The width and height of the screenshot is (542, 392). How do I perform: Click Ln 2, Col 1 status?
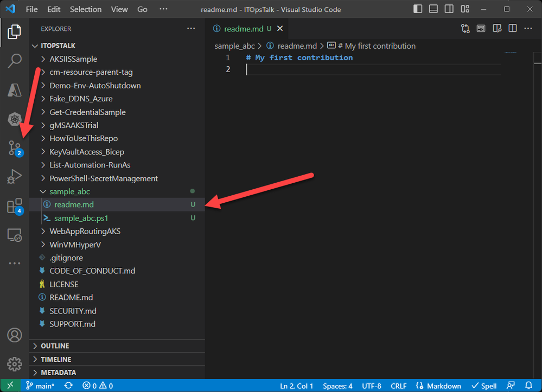tap(296, 386)
